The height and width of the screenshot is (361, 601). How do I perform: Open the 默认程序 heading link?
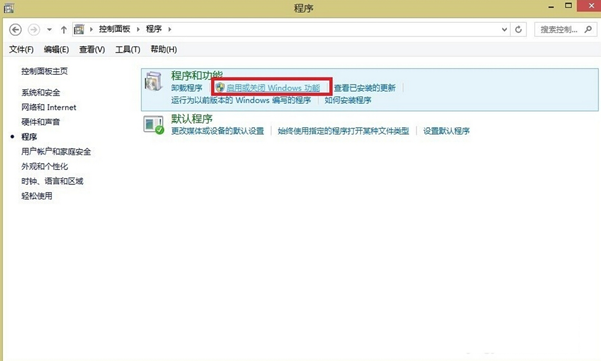(192, 118)
